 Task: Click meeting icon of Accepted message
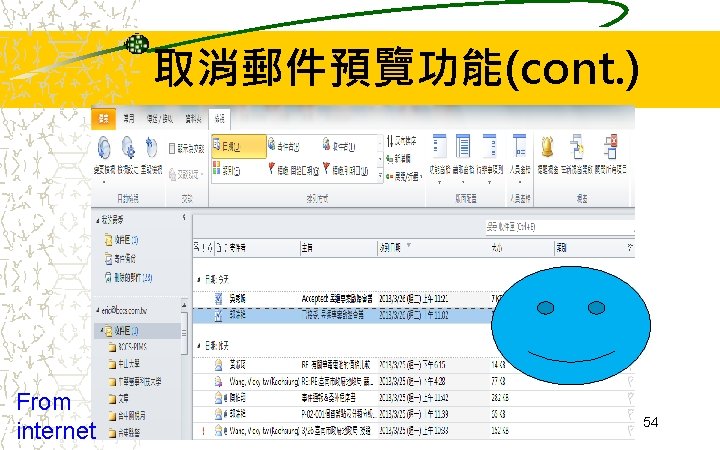tap(219, 299)
